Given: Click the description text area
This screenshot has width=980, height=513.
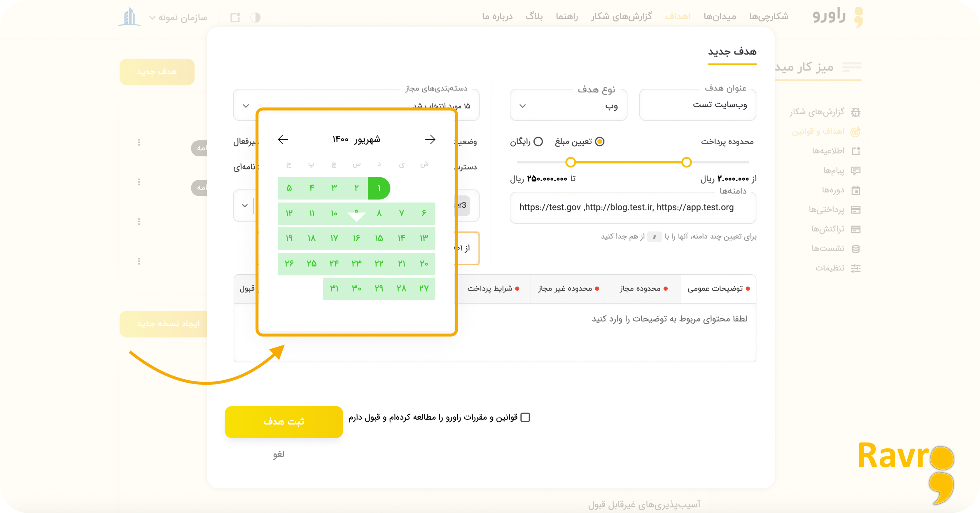Looking at the screenshot, I should 495,332.
